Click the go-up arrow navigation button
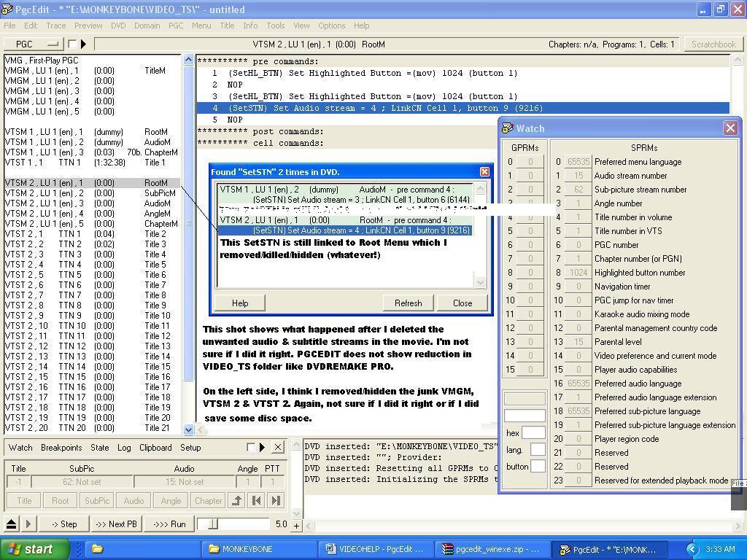 coord(237,500)
